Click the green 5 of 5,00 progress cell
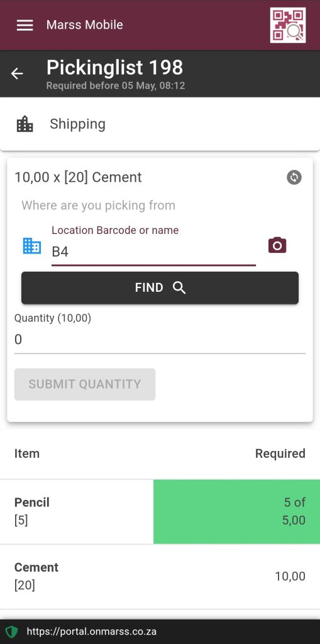The image size is (320, 644). (x=236, y=512)
